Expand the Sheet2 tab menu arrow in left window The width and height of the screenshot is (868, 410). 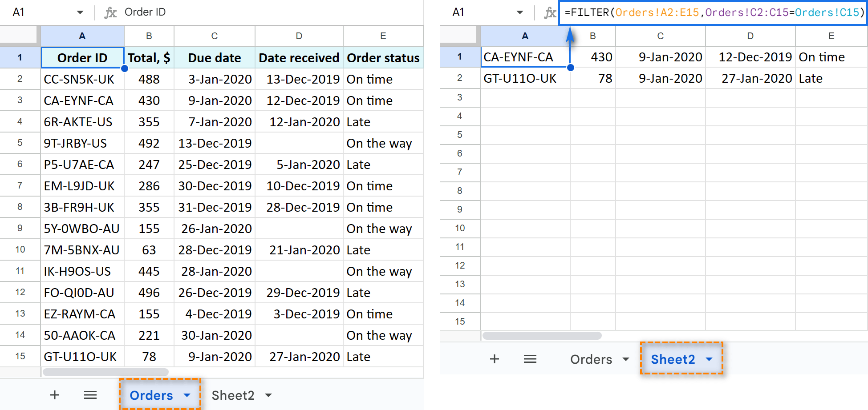(268, 395)
